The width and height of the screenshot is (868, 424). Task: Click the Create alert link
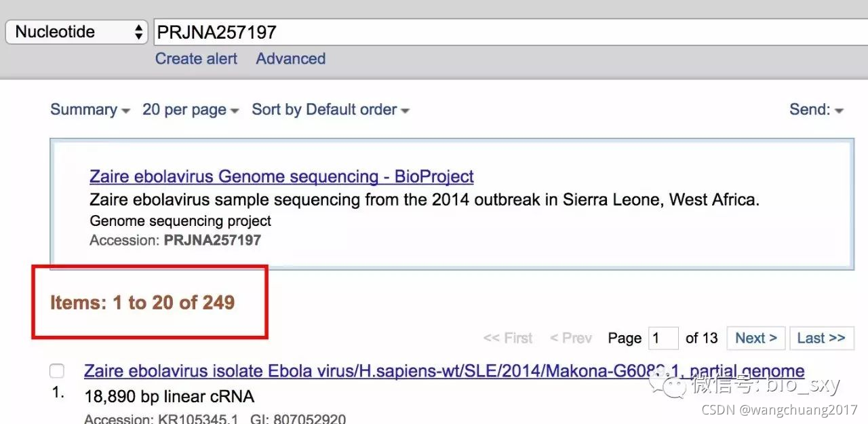click(x=196, y=59)
